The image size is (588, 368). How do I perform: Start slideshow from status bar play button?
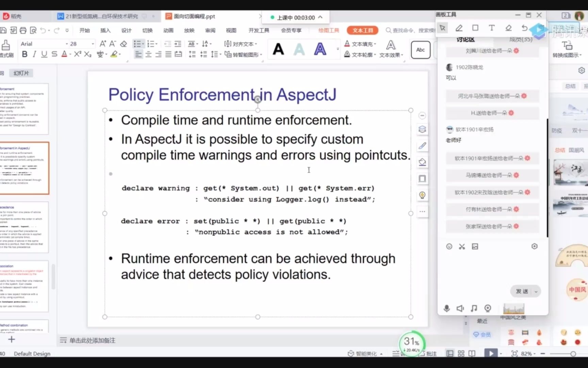point(491,353)
